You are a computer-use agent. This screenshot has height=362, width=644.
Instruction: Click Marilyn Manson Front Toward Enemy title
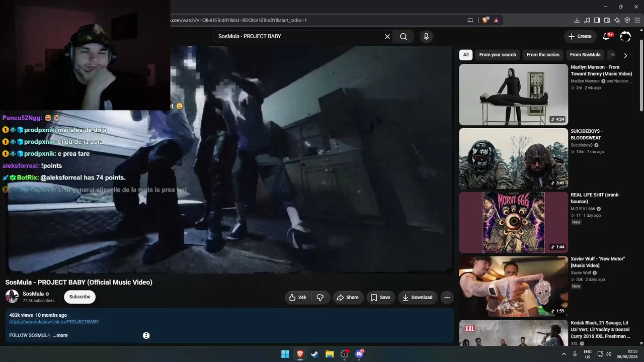601,70
